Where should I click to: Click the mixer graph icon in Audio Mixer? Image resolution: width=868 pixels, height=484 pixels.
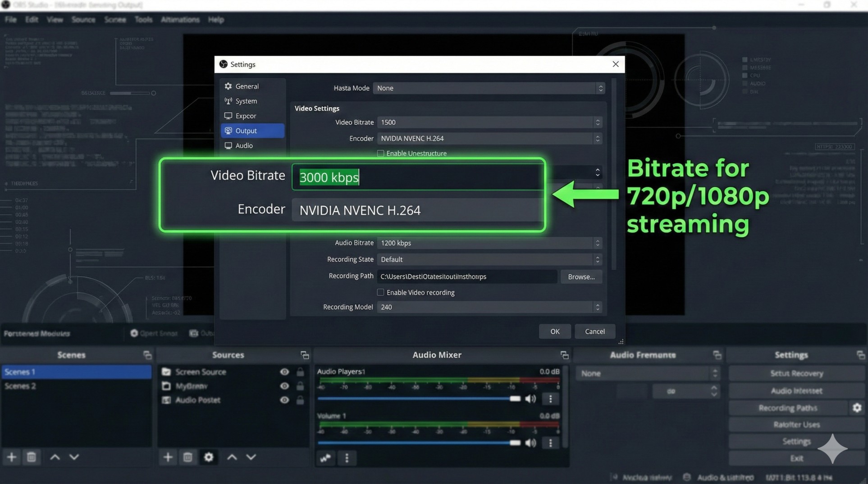click(325, 458)
